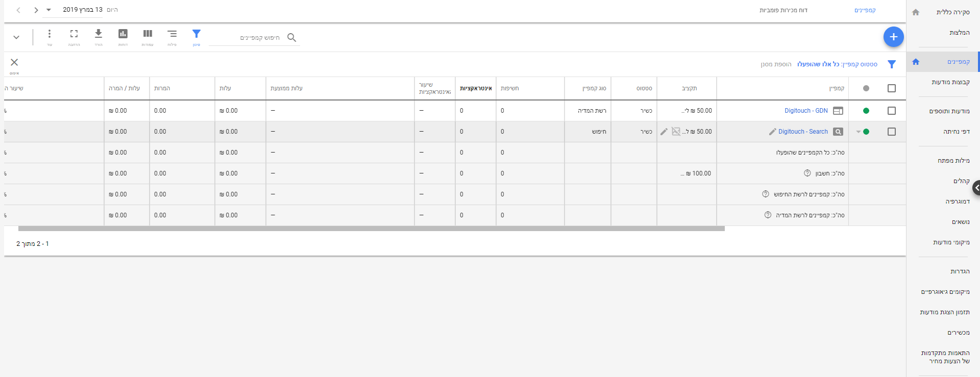Click the filter bar funnel icon
Screen dimensions: 980x377
click(x=892, y=64)
